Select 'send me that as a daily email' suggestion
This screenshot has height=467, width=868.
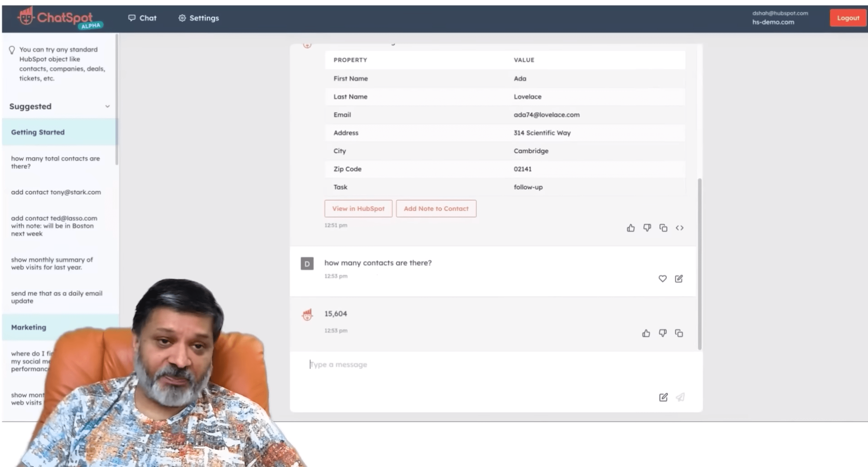click(x=57, y=297)
